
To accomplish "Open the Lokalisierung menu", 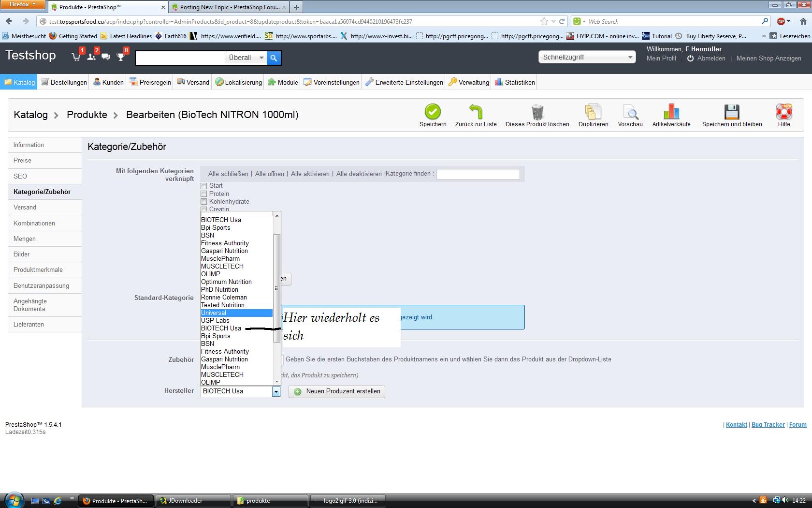I will pos(239,82).
